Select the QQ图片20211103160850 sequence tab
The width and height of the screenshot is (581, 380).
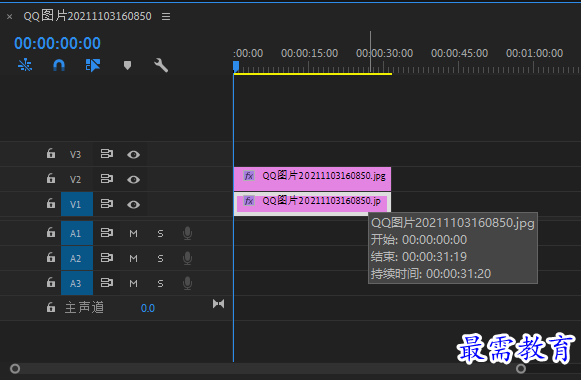coord(87,16)
